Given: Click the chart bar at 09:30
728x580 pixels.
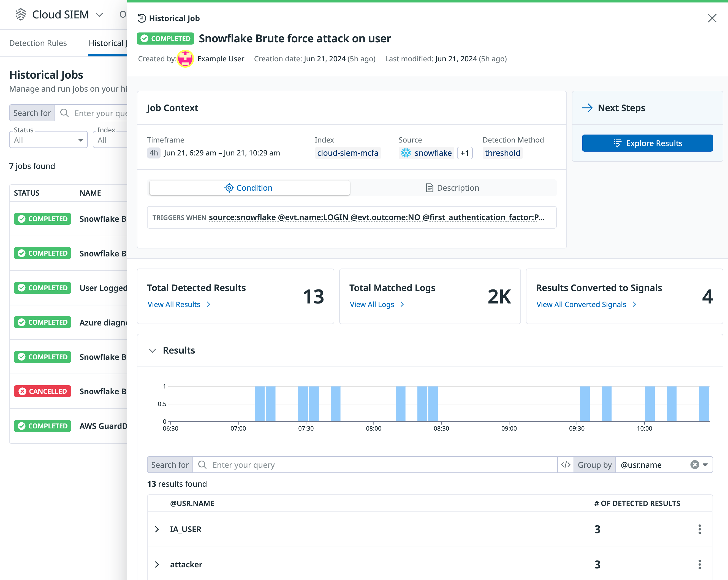Looking at the screenshot, I should tap(585, 404).
